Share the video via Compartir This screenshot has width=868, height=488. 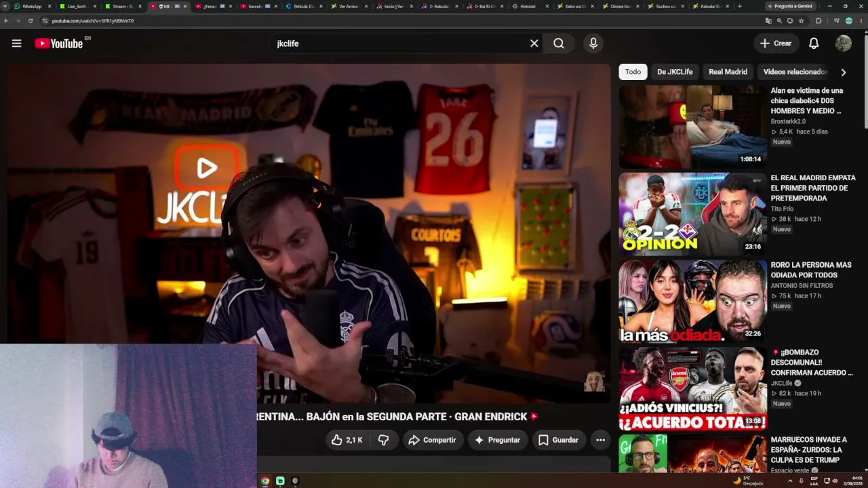tap(433, 440)
